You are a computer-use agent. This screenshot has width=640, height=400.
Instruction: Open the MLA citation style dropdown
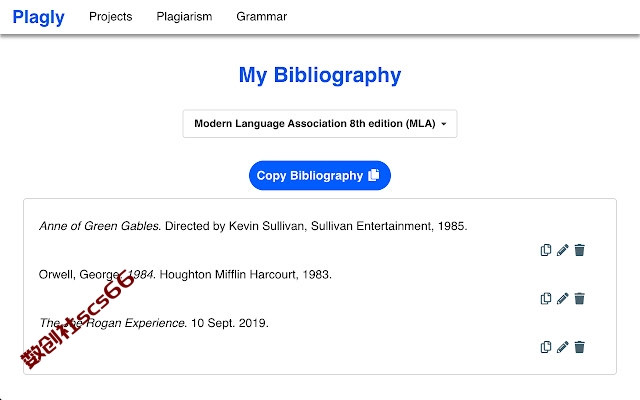(x=320, y=124)
